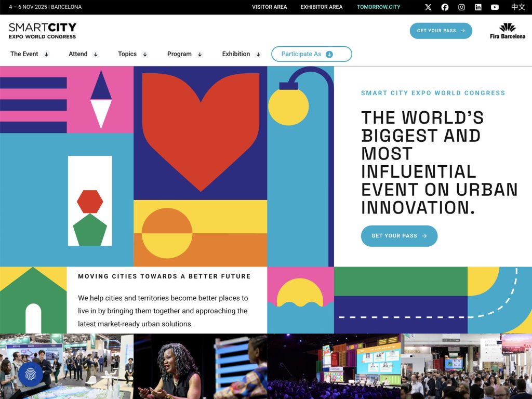
Task: Open the accessibility fingerprint widget
Action: coord(30,374)
